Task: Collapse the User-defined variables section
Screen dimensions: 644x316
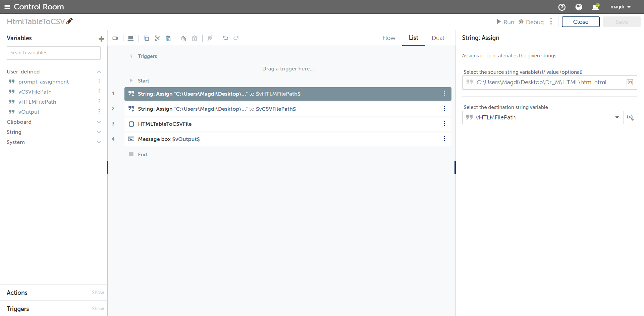Action: (x=99, y=72)
